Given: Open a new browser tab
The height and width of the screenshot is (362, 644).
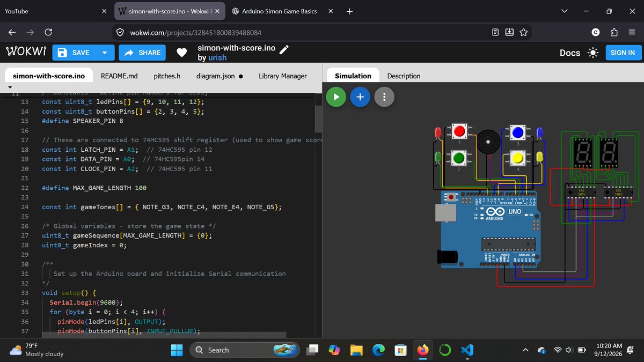Looking at the screenshot, I should 349,11.
